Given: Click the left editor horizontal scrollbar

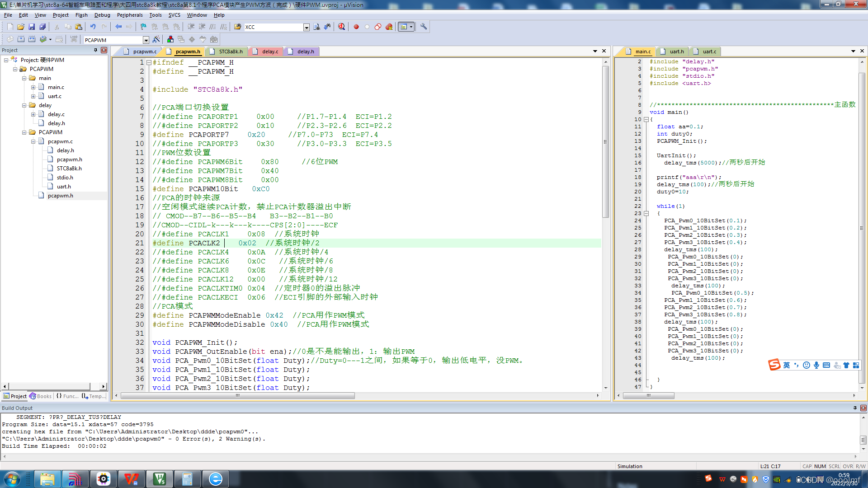Looking at the screenshot, I should pyautogui.click(x=238, y=396).
